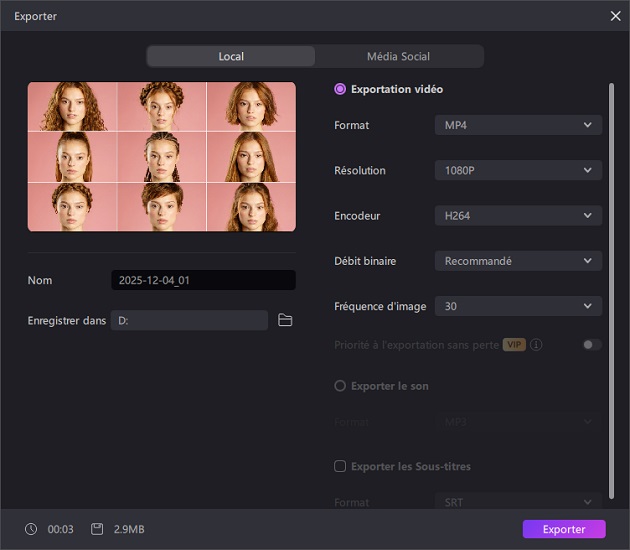Switch to the Local tab

(231, 56)
